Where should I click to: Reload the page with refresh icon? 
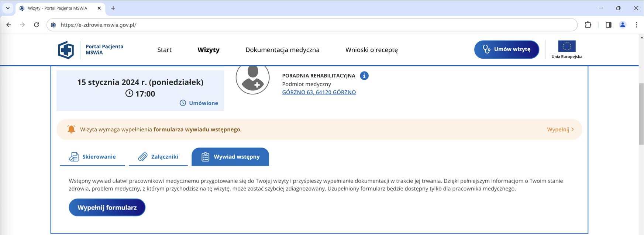[x=37, y=25]
